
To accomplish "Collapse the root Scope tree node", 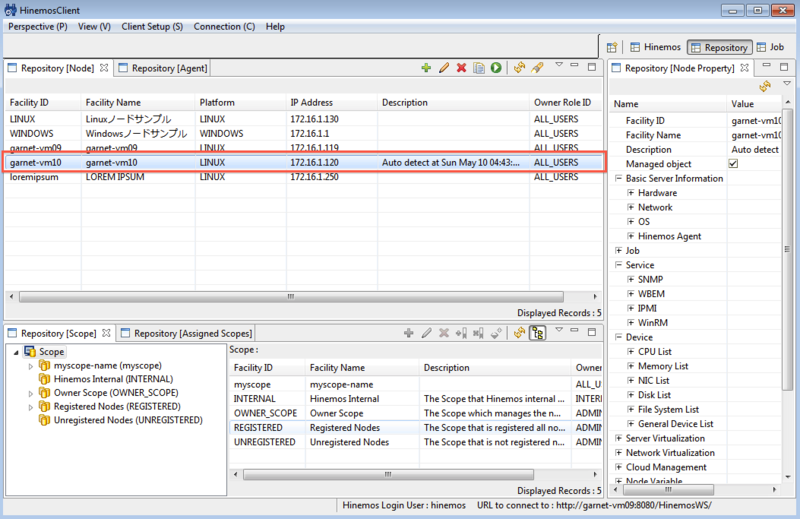I will coord(16,352).
